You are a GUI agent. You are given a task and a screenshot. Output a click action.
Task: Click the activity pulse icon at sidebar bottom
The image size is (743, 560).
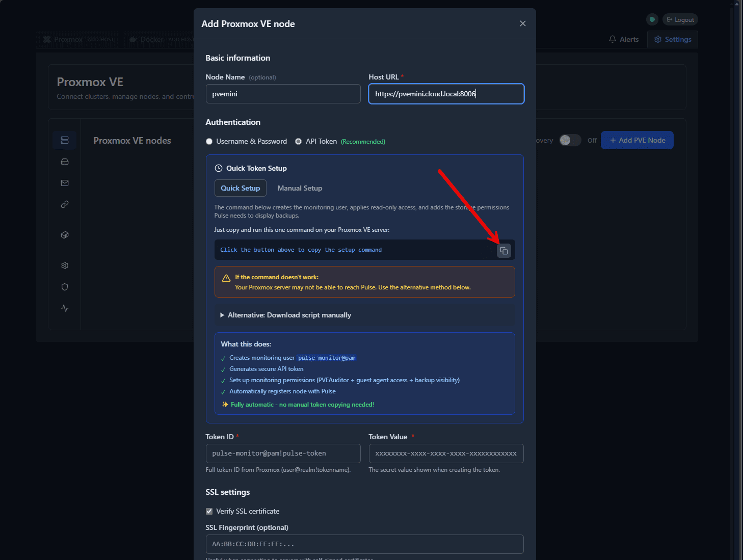64,308
